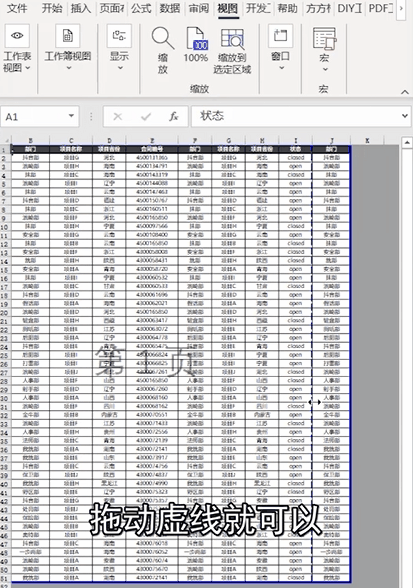Image resolution: width=413 pixels, height=588 pixels.
Task: Show more ribbon tabs with the arrow
Action: (x=401, y=8)
